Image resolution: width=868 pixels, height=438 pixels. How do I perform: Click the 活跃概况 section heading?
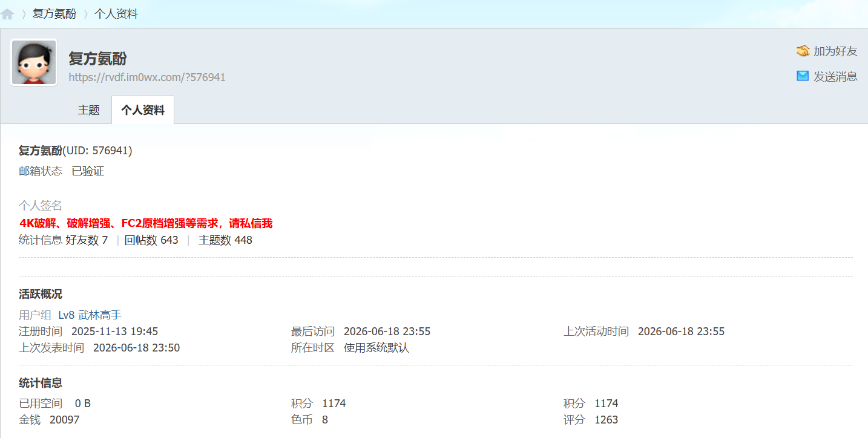(x=41, y=295)
